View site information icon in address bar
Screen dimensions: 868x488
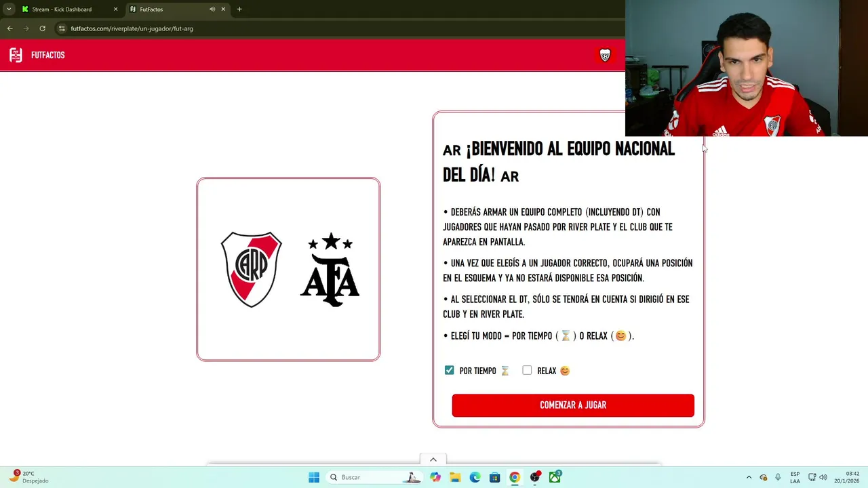click(x=62, y=28)
